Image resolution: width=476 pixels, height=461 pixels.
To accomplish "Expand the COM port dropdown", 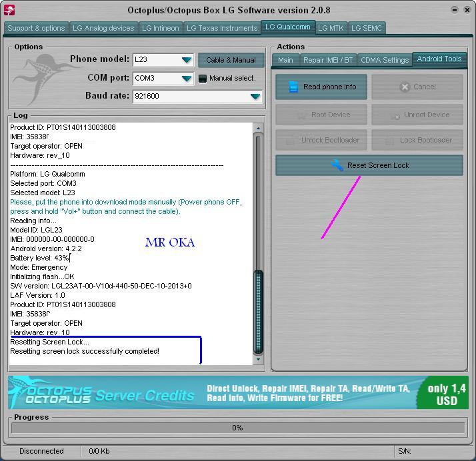I will click(187, 79).
